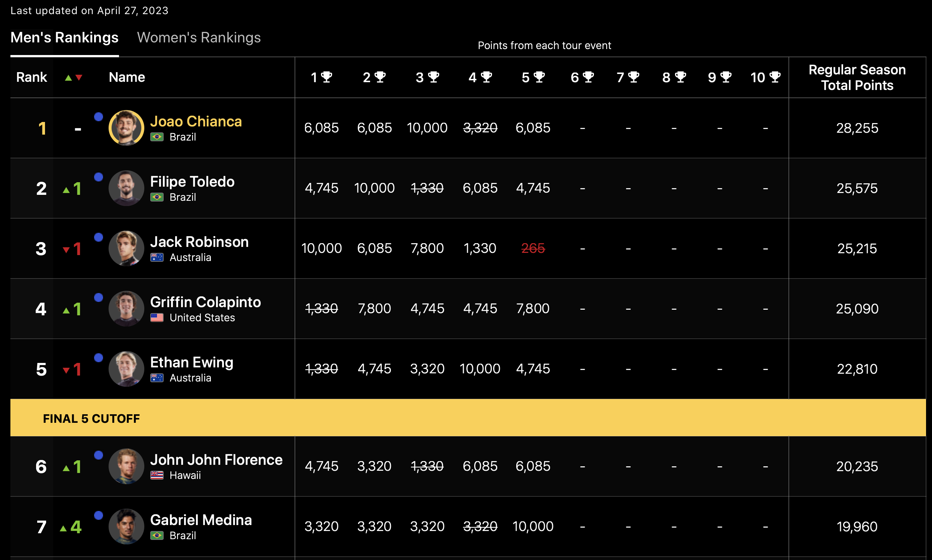932x560 pixels.
Task: Click the event 1 trophy icon
Action: click(x=327, y=77)
